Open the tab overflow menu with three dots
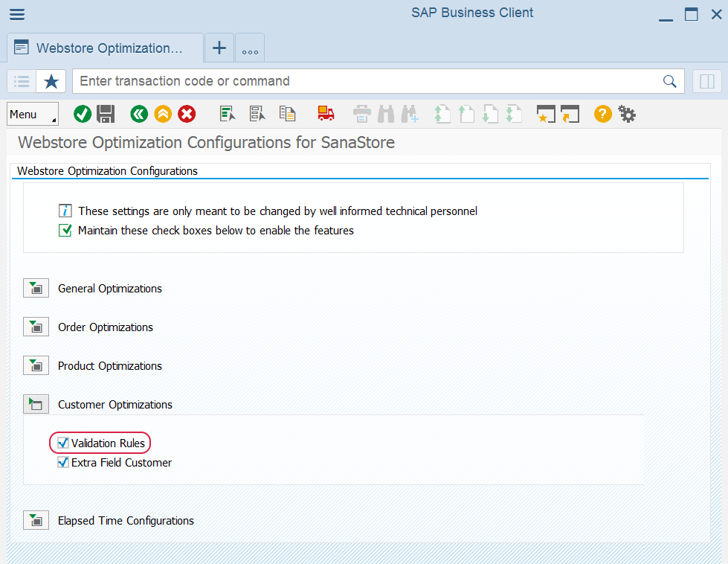Screen dimensions: 728x564 (x=250, y=48)
